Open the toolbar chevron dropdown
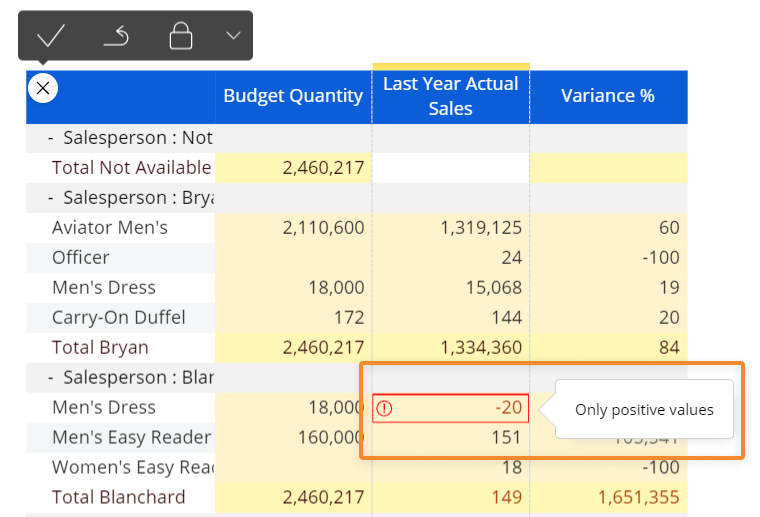 [233, 36]
